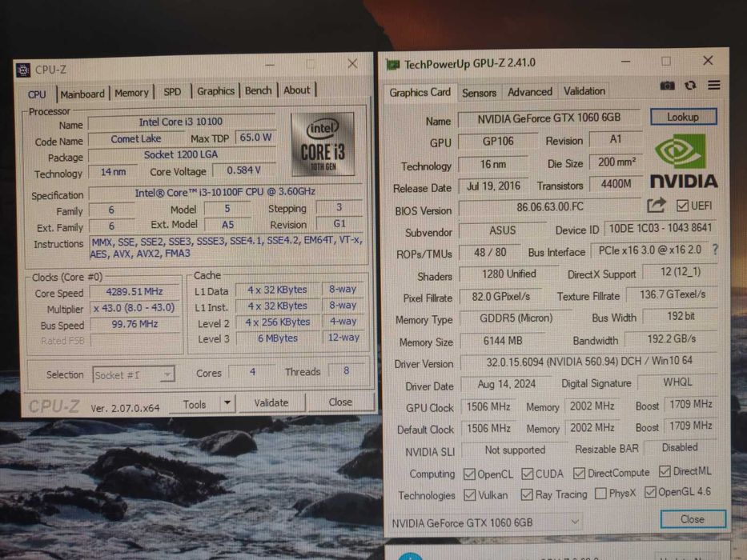Image resolution: width=747 pixels, height=560 pixels.
Task: Click the Lookup button
Action: [683, 117]
